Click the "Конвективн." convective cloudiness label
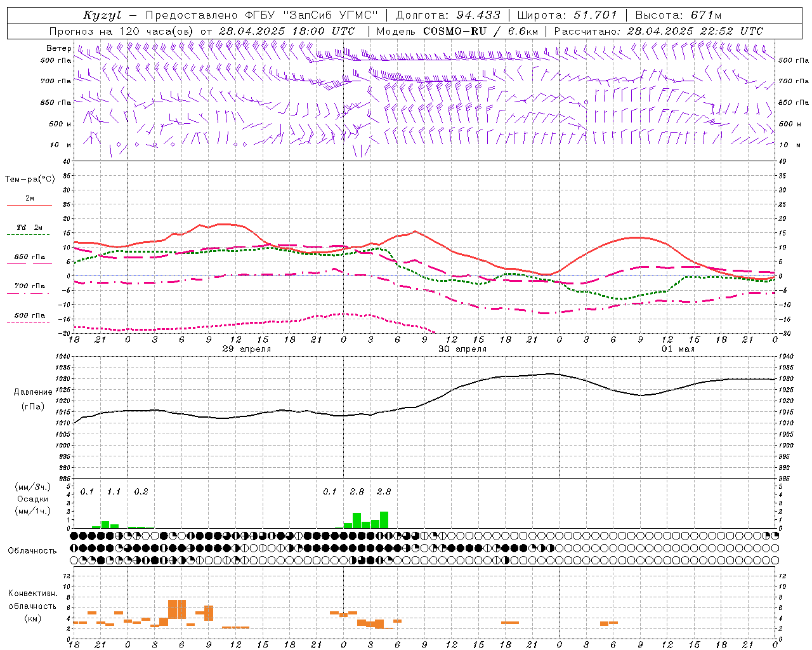812x650 pixels. pyautogui.click(x=32, y=594)
